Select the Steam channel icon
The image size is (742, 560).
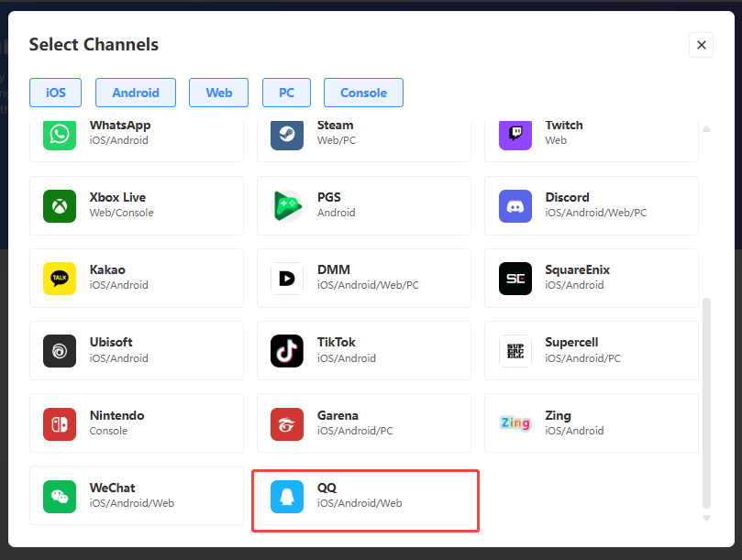tap(287, 134)
